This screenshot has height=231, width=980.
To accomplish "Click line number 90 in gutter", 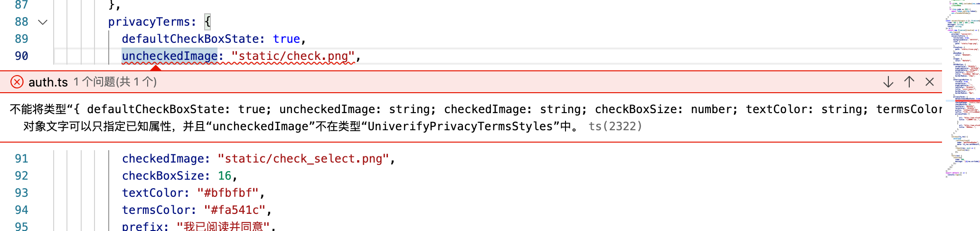I will pos(21,56).
